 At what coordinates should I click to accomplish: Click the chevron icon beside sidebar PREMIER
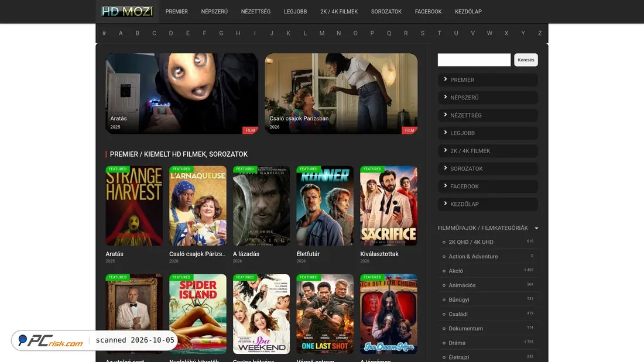pos(445,79)
